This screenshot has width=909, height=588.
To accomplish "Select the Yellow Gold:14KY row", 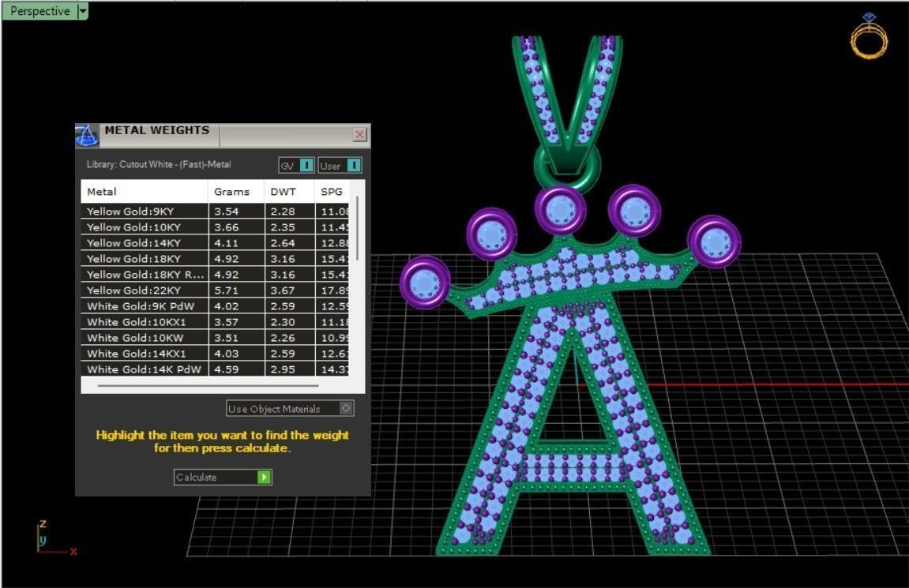I will coord(215,243).
